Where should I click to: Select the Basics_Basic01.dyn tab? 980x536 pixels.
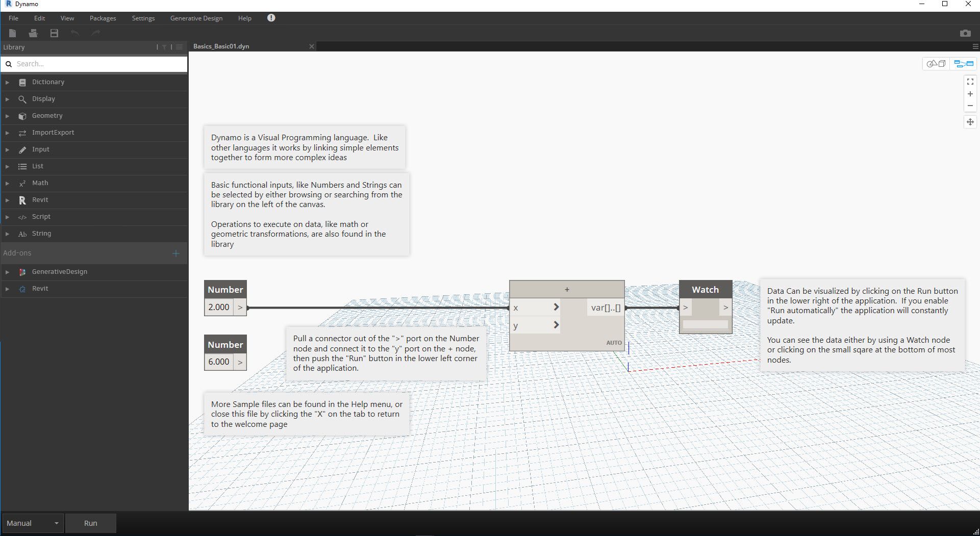221,46
